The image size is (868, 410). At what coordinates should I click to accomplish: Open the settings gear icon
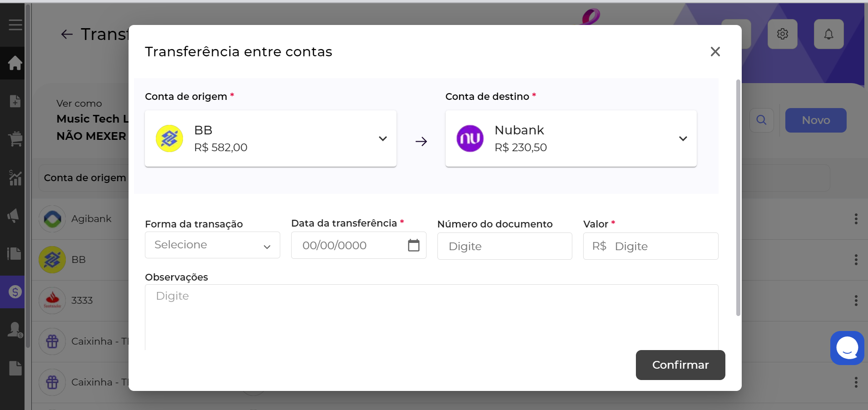click(x=782, y=34)
